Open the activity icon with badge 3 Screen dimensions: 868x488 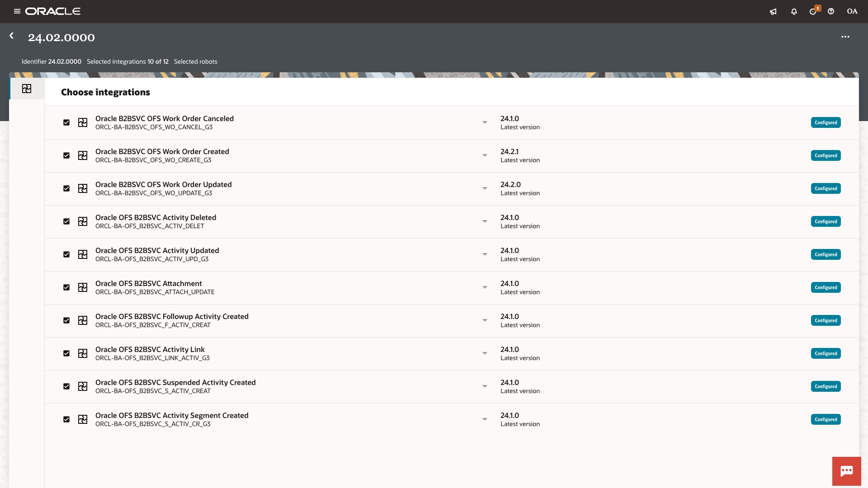(x=813, y=12)
